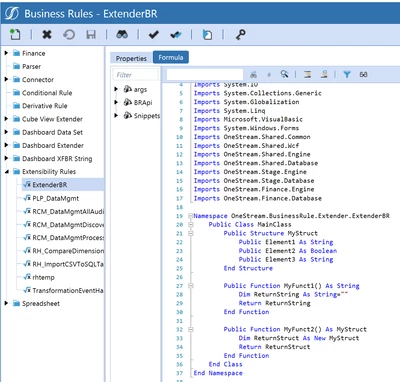The width and height of the screenshot is (400, 382).
Task: Expand the Finance folder
Action: point(6,53)
